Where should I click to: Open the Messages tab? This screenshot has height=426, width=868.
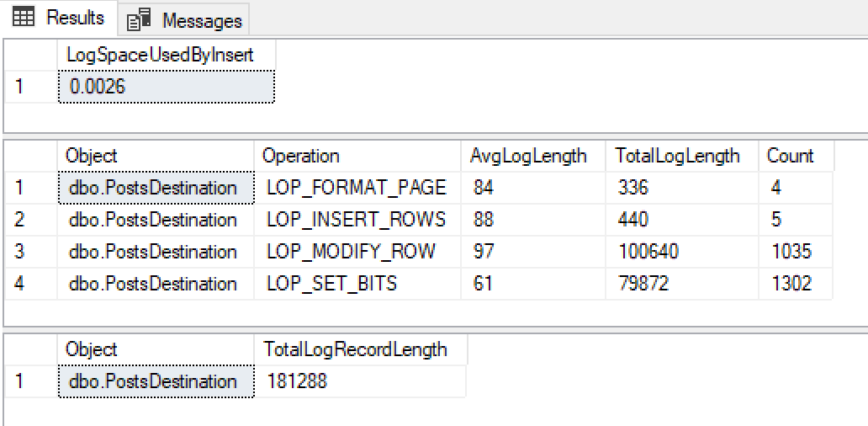[x=202, y=20]
